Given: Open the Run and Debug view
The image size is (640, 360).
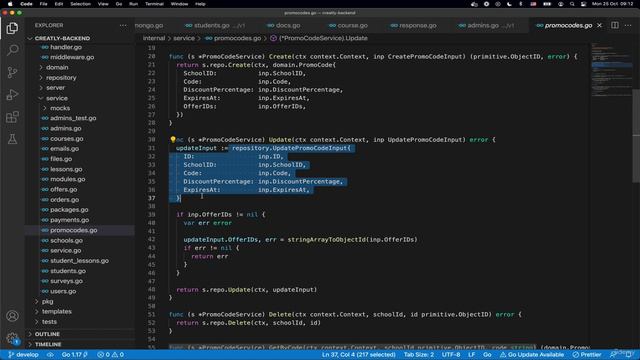Looking at the screenshot, I should click(x=12, y=95).
